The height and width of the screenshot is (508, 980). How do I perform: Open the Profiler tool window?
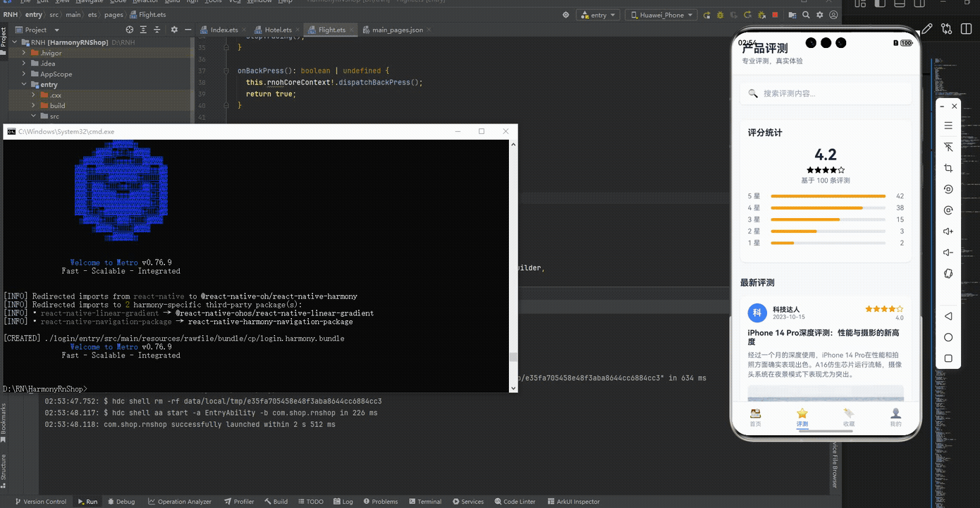click(239, 502)
